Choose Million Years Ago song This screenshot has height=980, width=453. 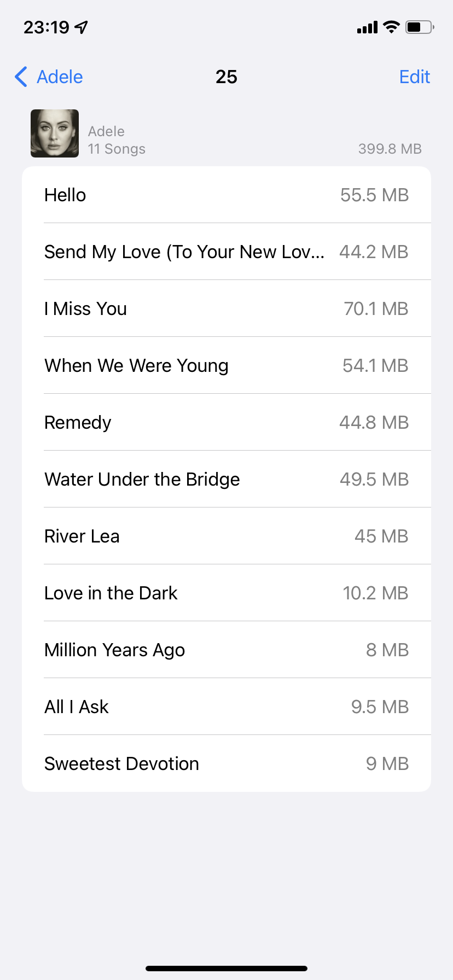tap(226, 650)
